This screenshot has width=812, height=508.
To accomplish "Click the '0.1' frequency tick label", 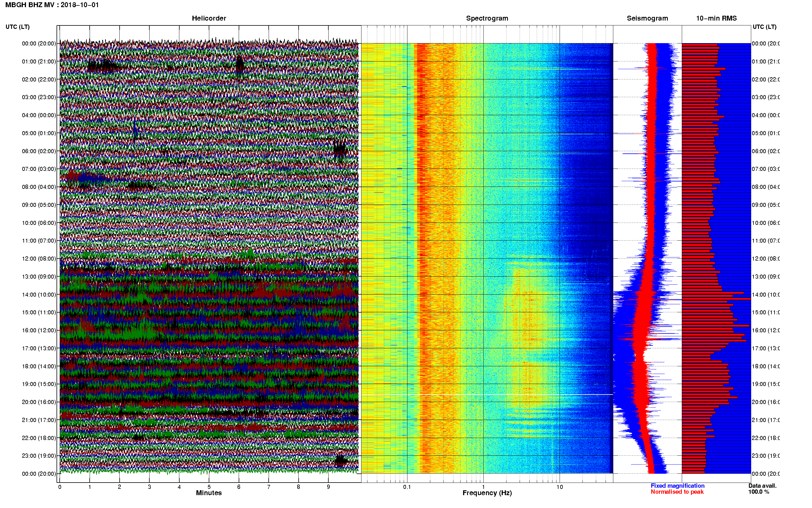I will pyautogui.click(x=407, y=487).
